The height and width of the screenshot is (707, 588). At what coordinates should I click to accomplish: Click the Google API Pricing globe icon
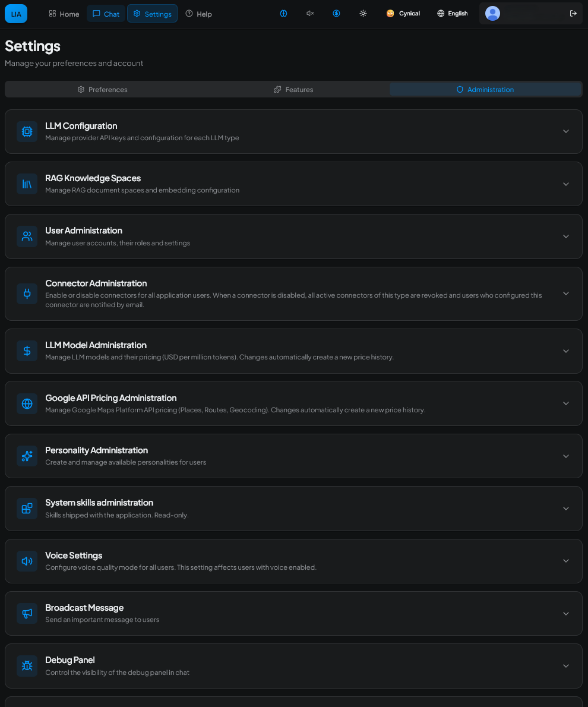coord(27,403)
